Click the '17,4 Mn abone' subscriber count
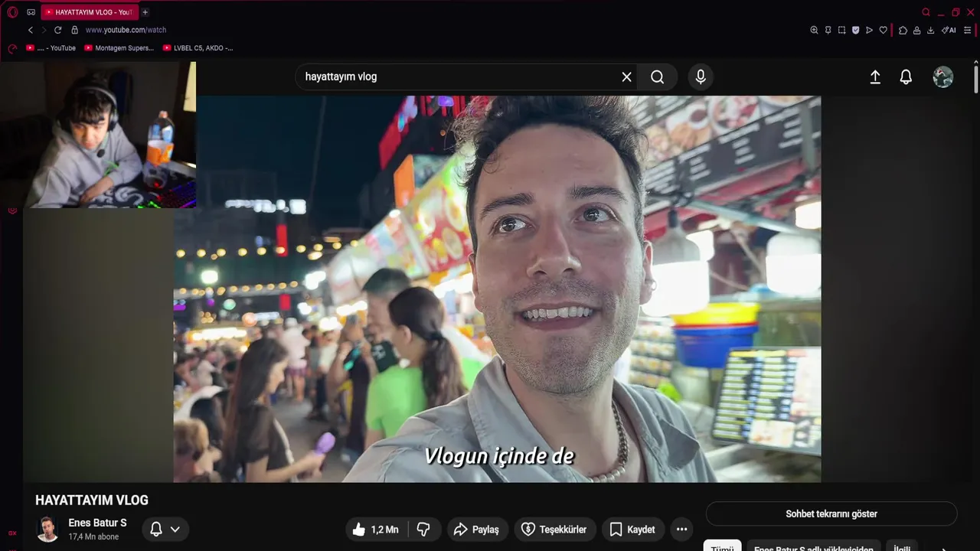 tap(93, 537)
